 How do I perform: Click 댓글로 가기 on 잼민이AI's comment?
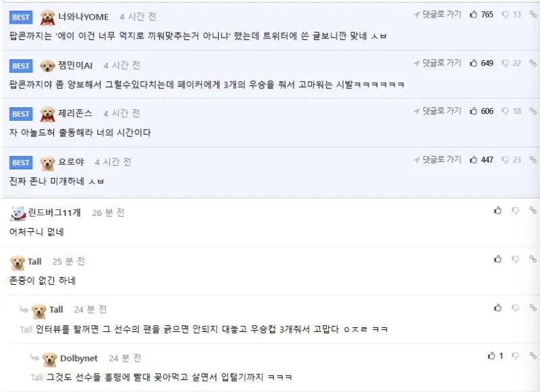438,63
